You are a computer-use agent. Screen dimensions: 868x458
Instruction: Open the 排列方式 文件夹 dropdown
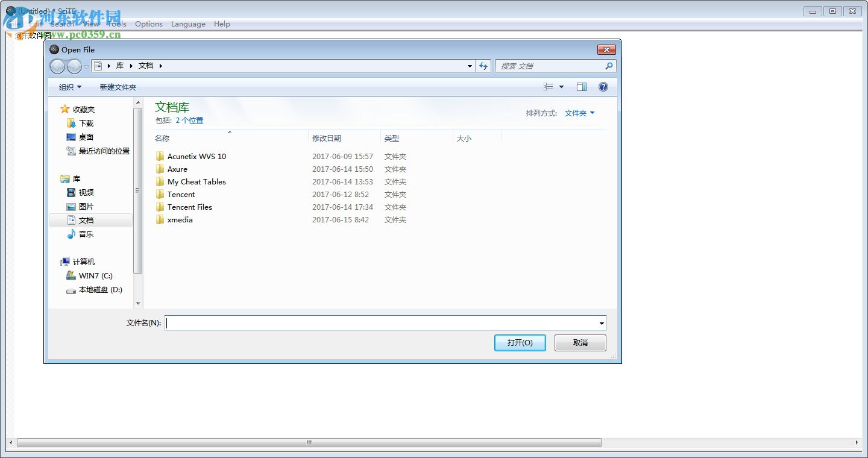579,113
